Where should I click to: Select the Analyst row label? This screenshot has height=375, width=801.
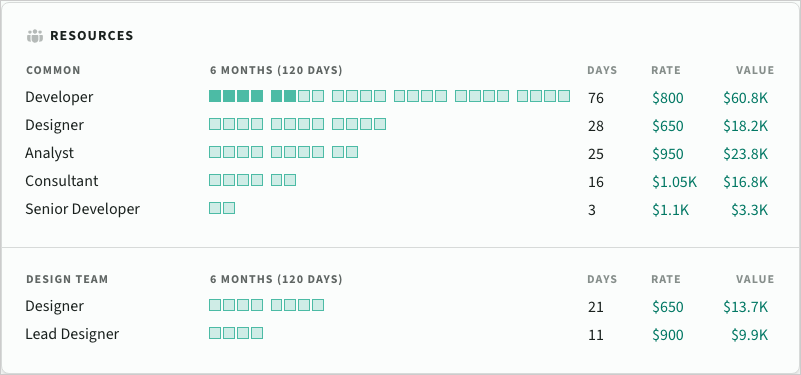[50, 153]
